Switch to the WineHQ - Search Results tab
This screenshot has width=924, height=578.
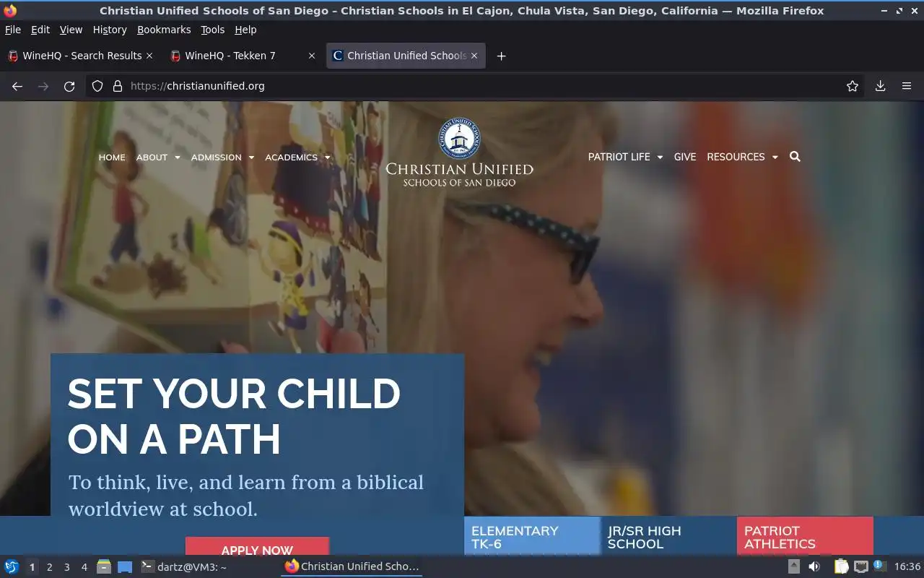tap(79, 56)
